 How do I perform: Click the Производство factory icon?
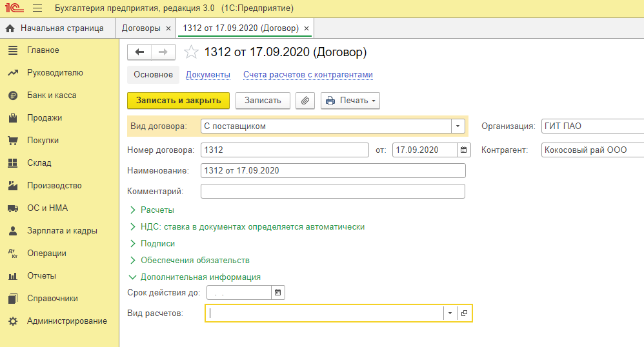coord(13,186)
